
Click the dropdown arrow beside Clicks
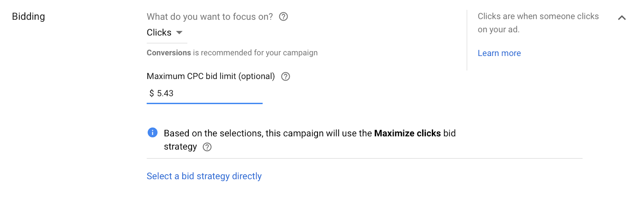pyautogui.click(x=180, y=33)
